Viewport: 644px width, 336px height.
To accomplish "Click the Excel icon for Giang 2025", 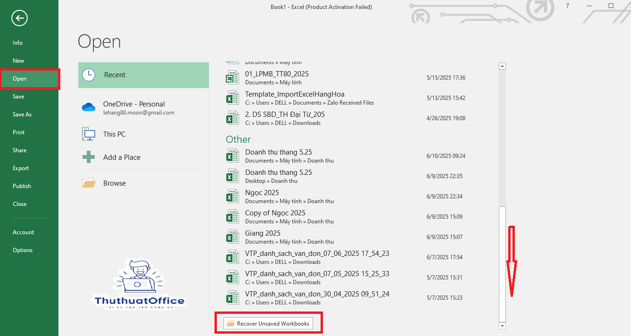I will (232, 237).
